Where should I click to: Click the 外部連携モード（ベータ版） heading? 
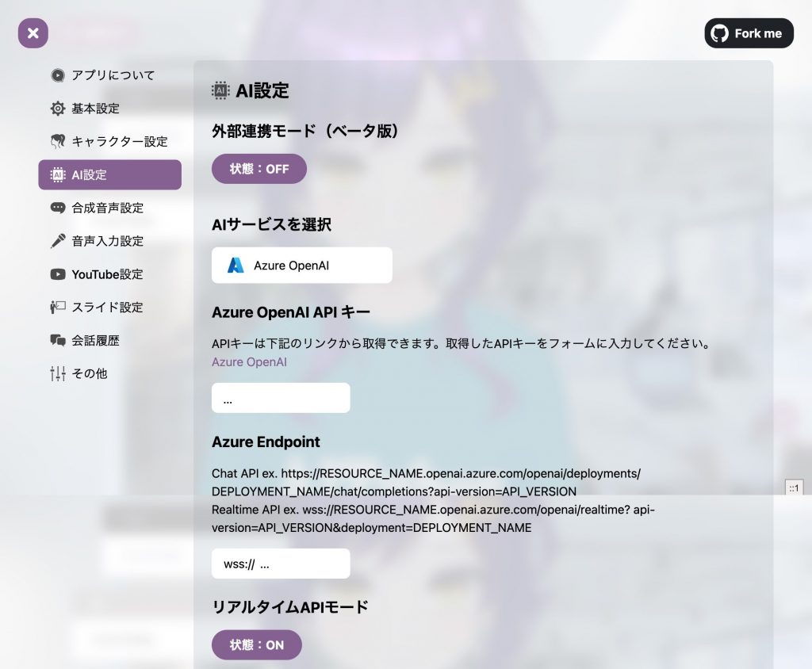click(305, 131)
